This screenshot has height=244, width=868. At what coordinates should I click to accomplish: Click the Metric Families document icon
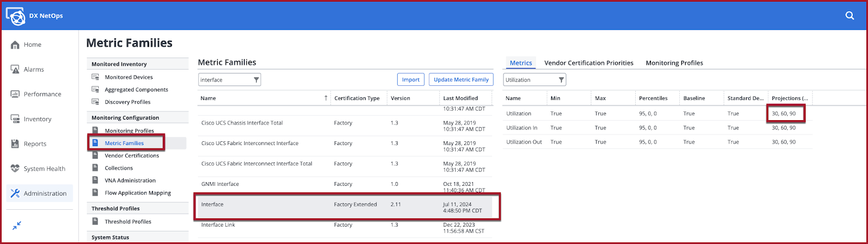[x=95, y=143]
